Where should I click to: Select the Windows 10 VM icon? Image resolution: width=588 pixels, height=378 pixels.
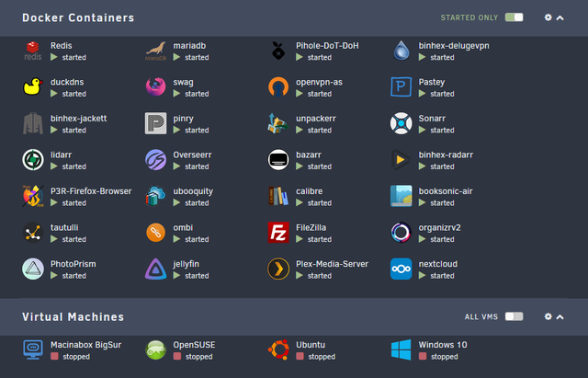(x=401, y=349)
